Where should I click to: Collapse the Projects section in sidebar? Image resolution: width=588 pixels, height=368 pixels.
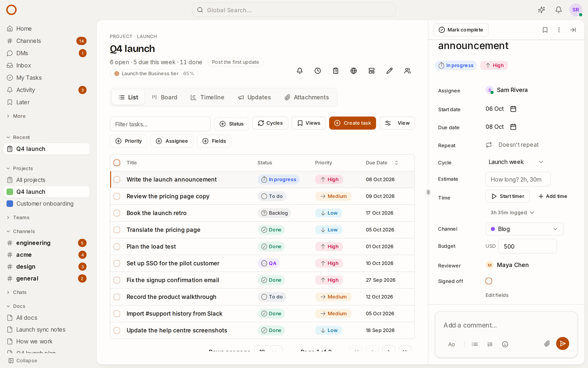[x=20, y=168]
